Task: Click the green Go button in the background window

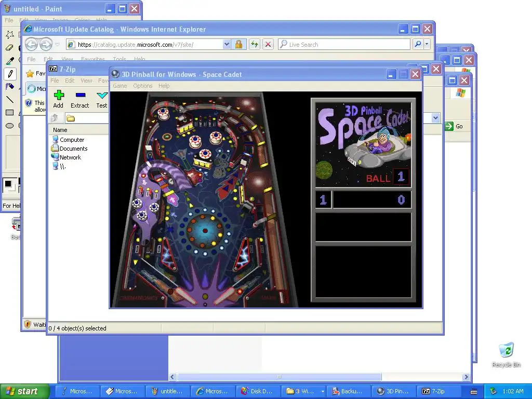Action: [x=454, y=126]
